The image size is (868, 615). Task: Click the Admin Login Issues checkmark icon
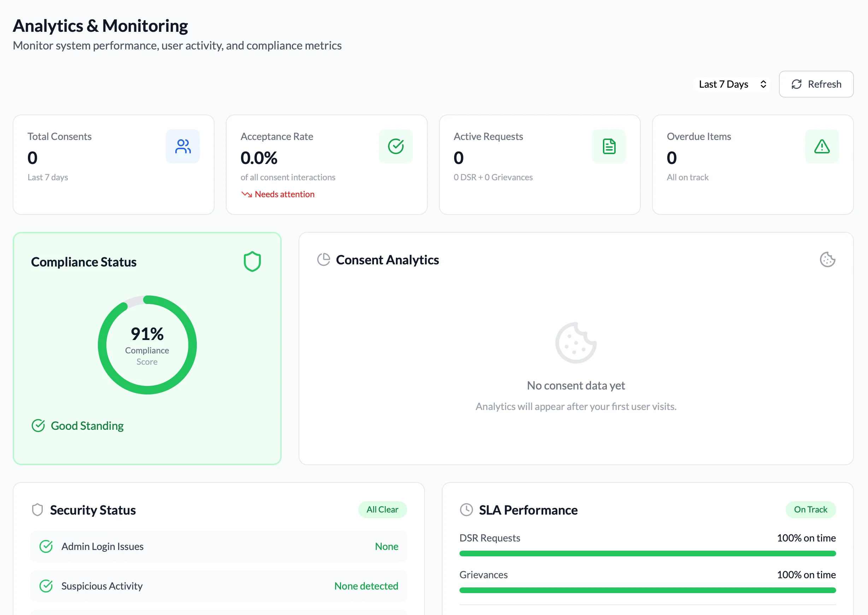46,546
